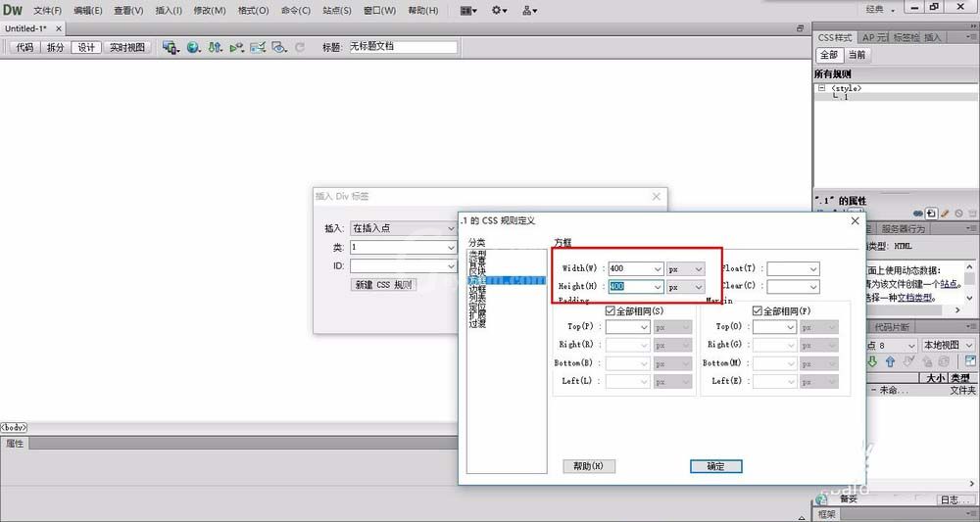Switch to Code view
This screenshot has height=522, width=980.
click(x=25, y=47)
